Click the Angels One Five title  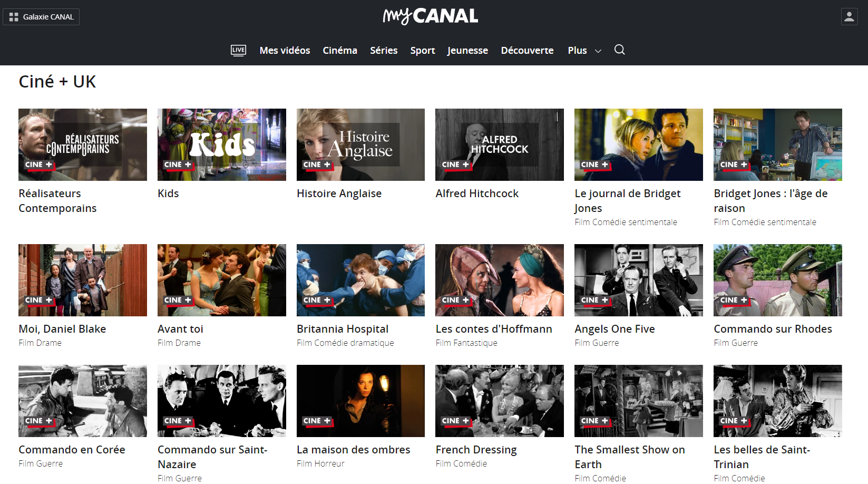click(615, 329)
